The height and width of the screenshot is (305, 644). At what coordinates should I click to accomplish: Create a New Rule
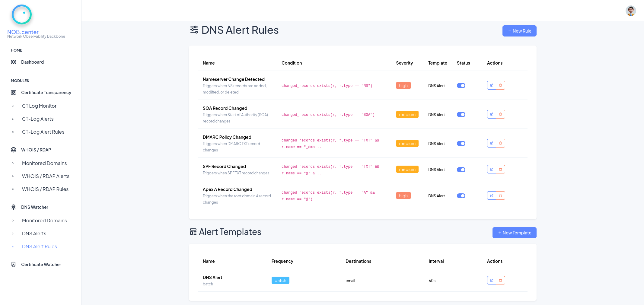click(519, 31)
